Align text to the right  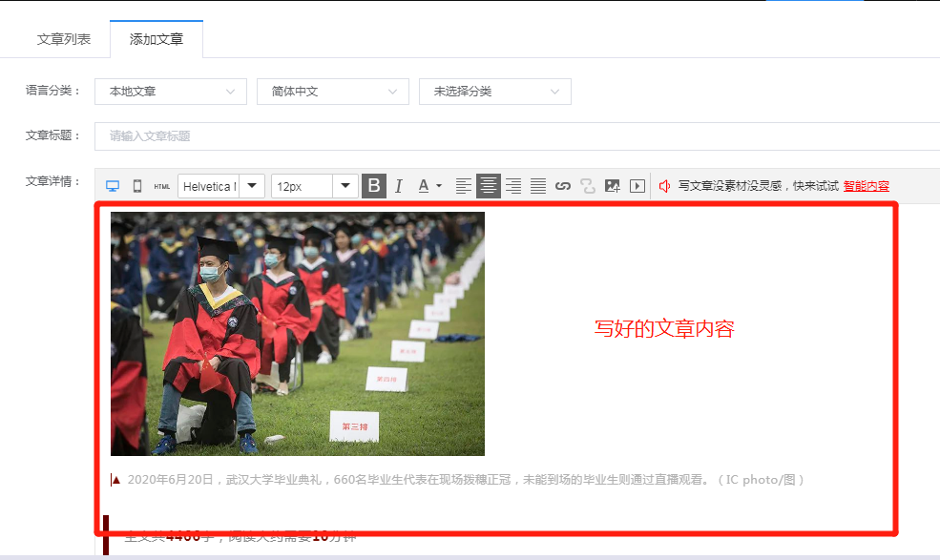pyautogui.click(x=513, y=186)
